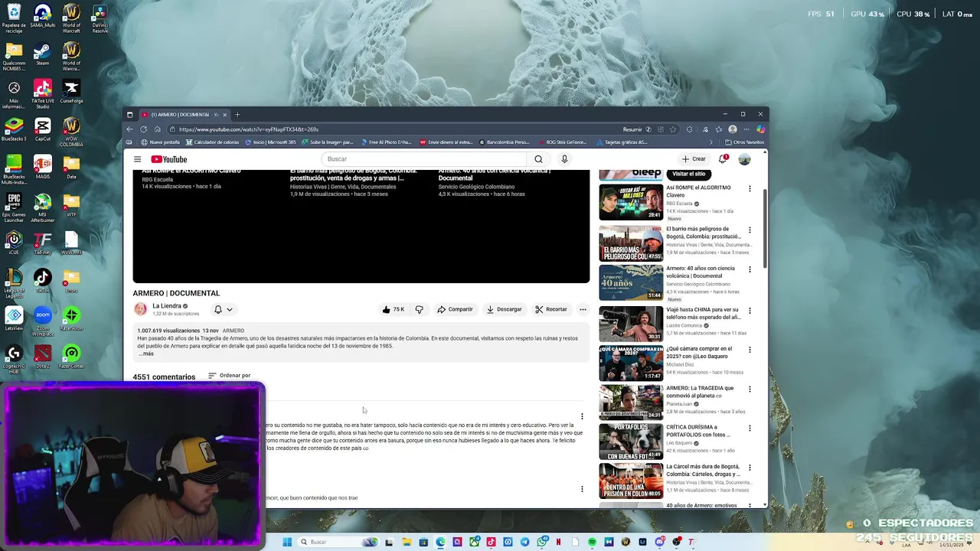Open Telegram from the taskbar
This screenshot has width=980, height=551.
point(524,542)
